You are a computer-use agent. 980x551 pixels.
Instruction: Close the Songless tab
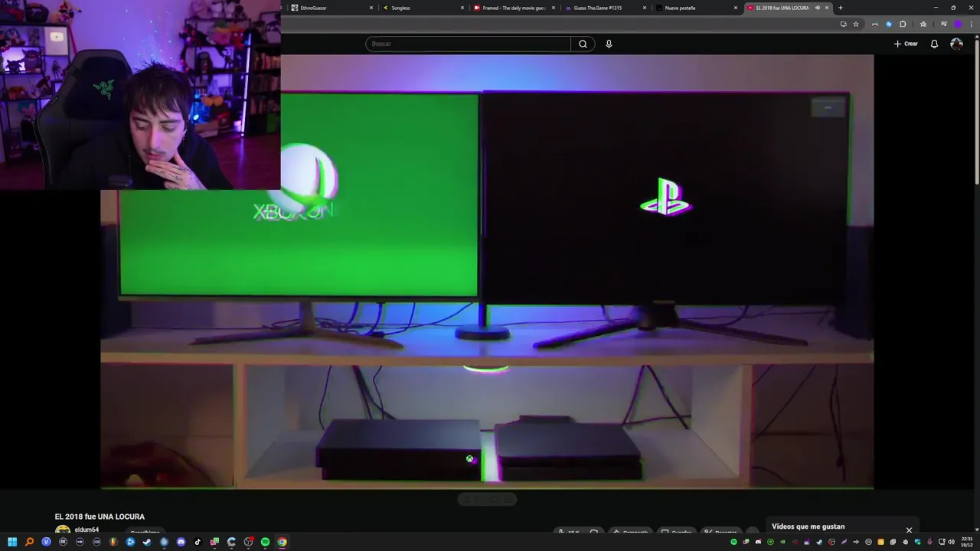pyautogui.click(x=462, y=8)
